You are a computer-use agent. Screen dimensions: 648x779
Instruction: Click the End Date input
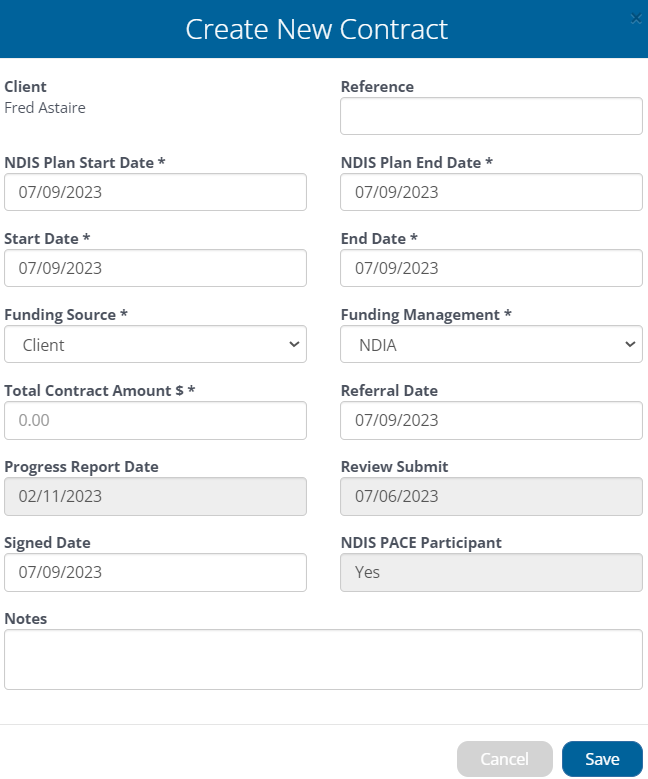coord(491,268)
